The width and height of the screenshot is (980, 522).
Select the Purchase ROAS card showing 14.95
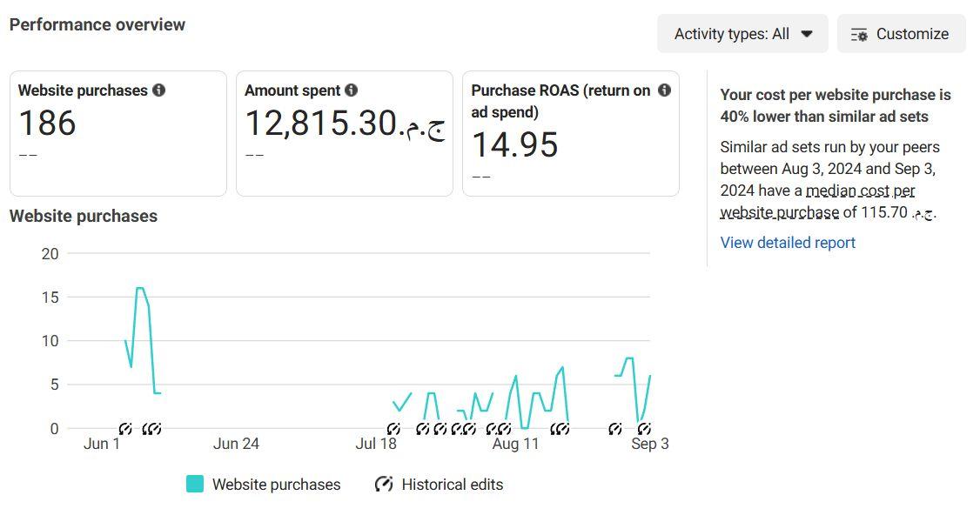pyautogui.click(x=570, y=133)
